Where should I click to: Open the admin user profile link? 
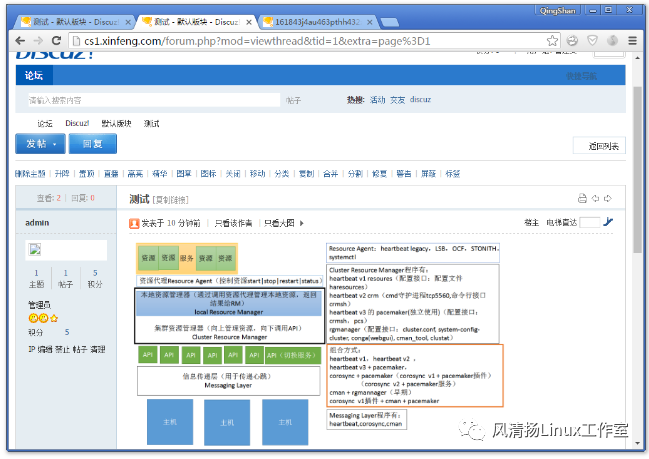(37, 223)
